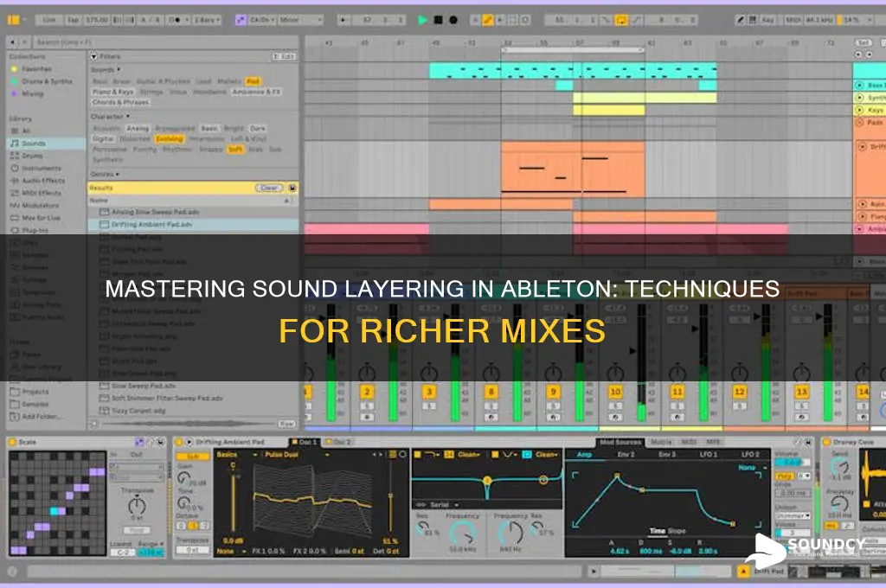Select the LFO 2 modulation tab
The image size is (886, 588).
click(x=750, y=454)
